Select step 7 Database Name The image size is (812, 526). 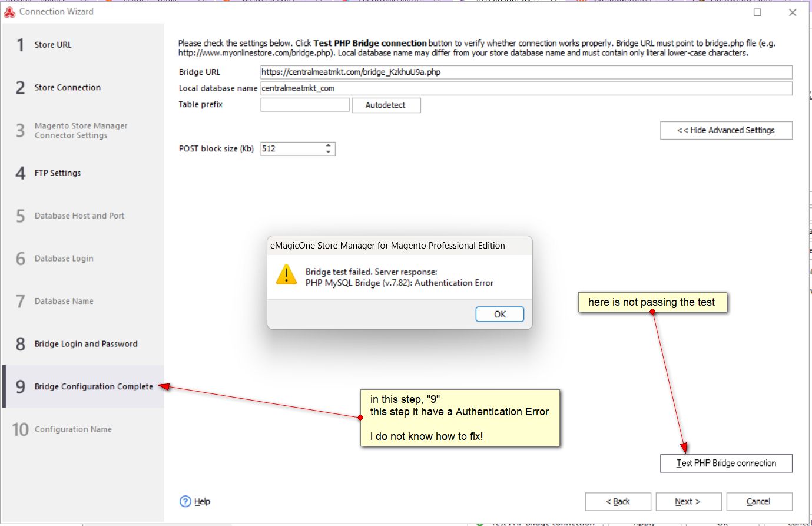click(83, 301)
